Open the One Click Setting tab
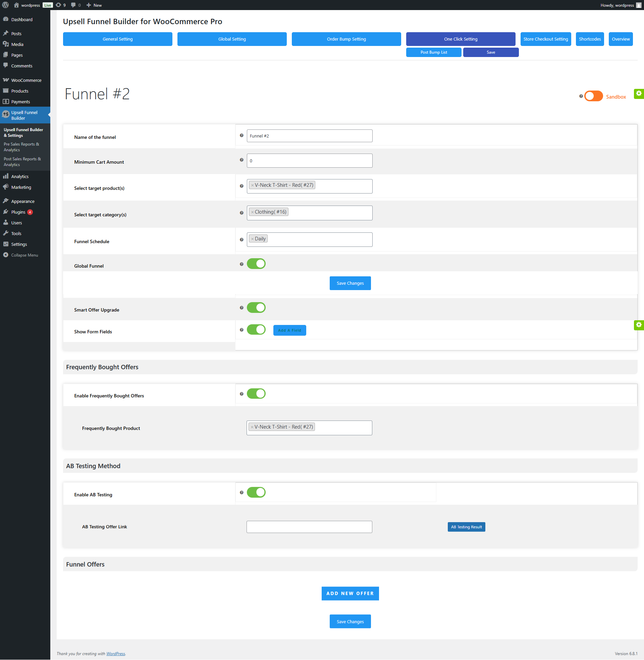The image size is (644, 660). click(x=461, y=39)
